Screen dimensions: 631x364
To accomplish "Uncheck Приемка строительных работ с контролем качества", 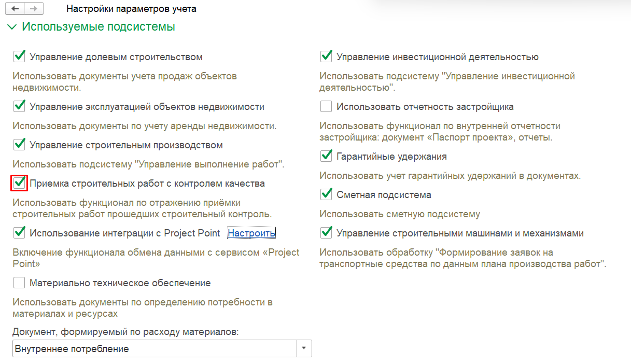I will click(19, 183).
